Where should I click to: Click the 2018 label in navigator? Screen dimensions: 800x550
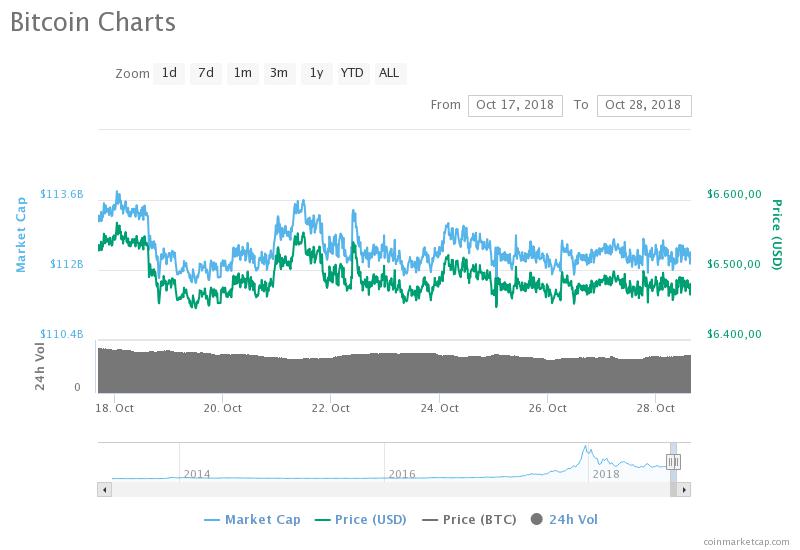pos(606,474)
